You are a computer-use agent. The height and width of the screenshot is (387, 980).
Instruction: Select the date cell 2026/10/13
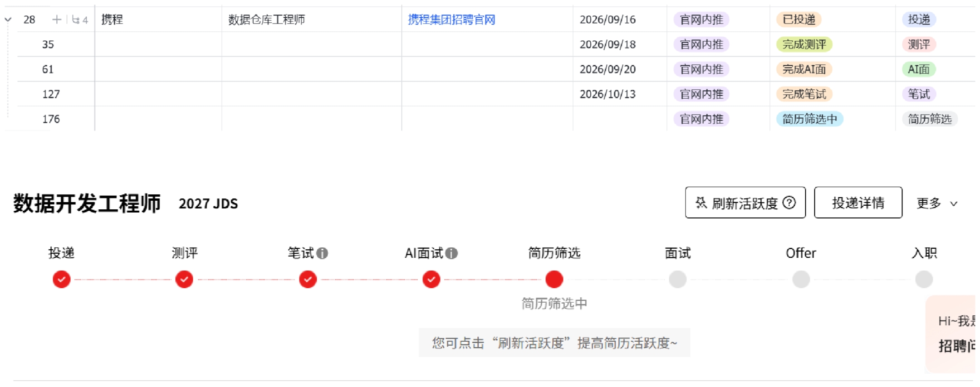click(620, 94)
